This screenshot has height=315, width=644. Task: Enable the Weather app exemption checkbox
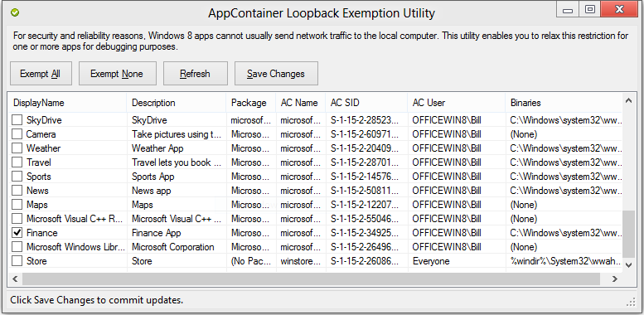[17, 148]
